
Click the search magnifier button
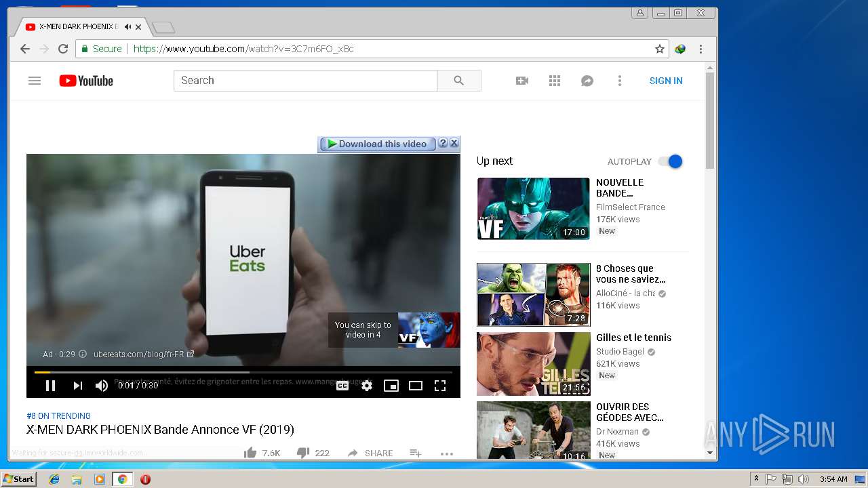[x=459, y=81]
